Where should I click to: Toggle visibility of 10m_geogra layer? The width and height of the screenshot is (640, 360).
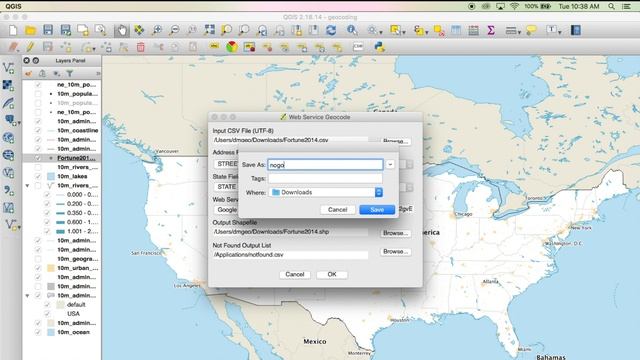38,259
